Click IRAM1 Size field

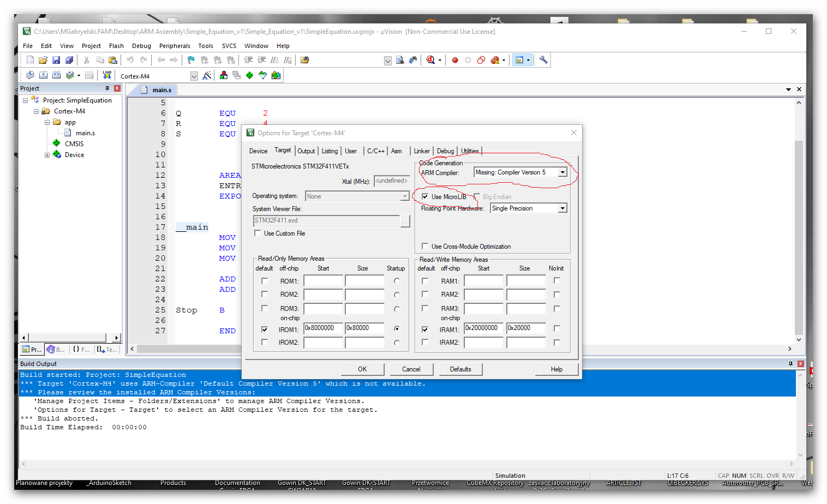tap(526, 328)
